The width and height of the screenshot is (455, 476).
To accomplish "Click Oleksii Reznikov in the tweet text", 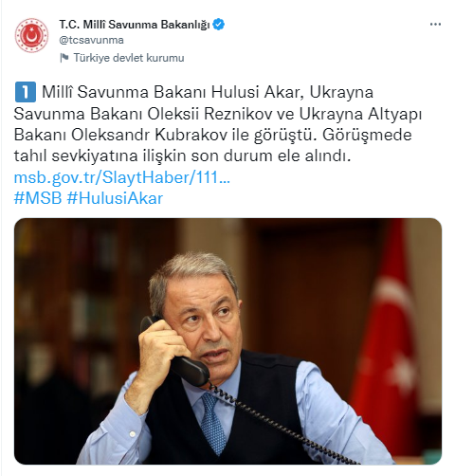I will click(209, 114).
